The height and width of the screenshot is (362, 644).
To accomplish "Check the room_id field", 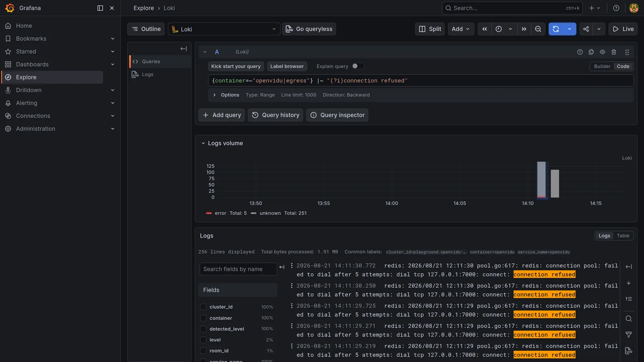I will tap(203, 351).
